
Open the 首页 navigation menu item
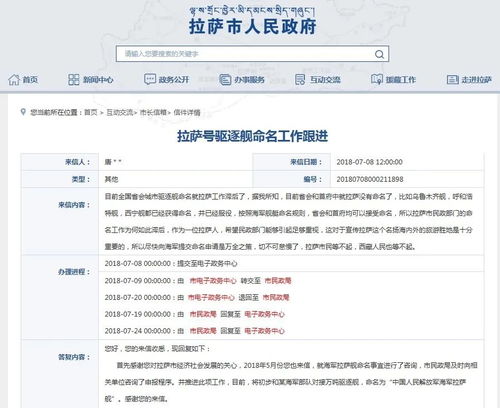(x=23, y=80)
